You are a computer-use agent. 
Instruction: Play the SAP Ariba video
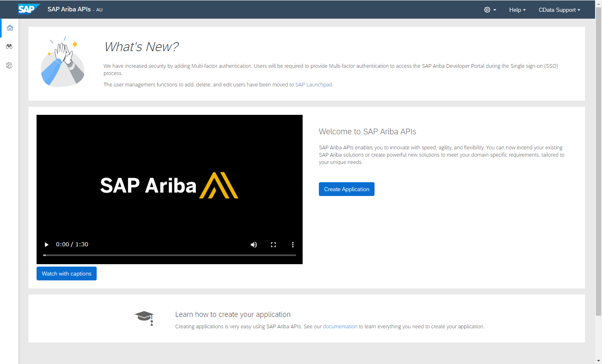[x=46, y=244]
